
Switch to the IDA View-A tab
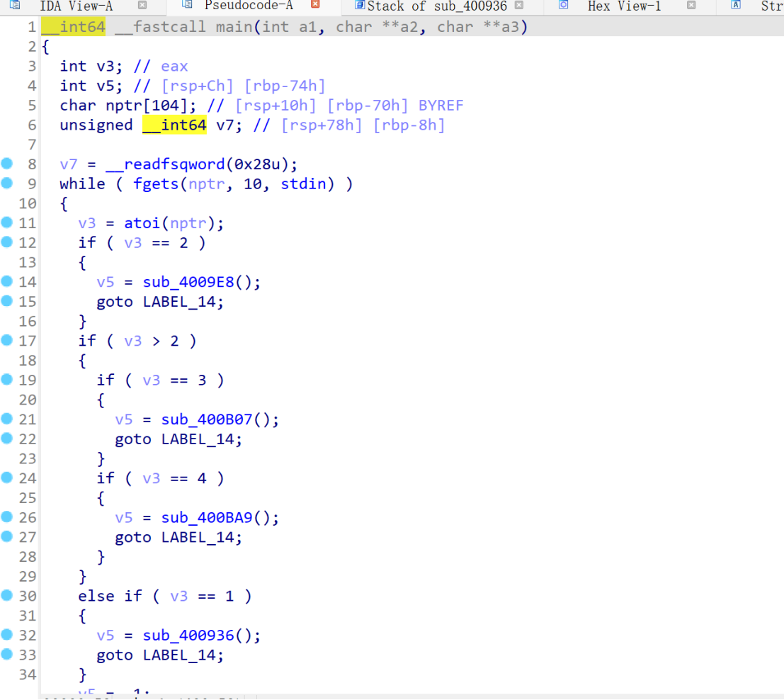[76, 6]
